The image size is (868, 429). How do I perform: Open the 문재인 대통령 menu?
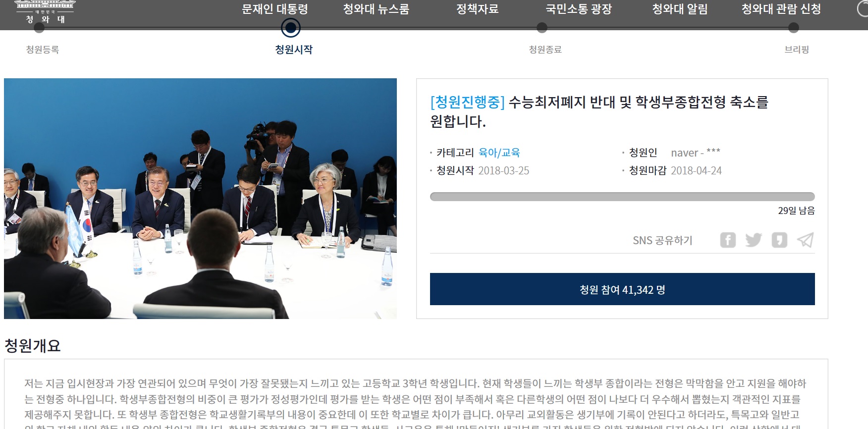point(275,9)
